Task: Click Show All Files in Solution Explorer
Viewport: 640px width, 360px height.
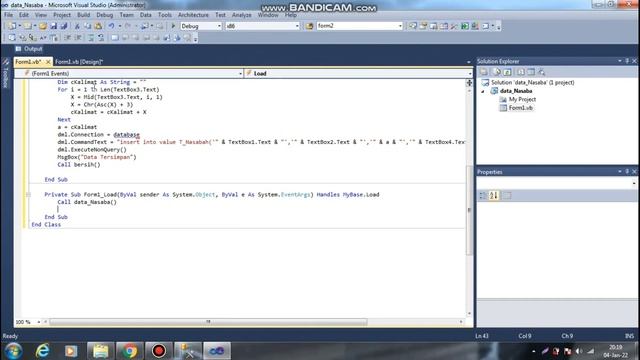Action: (497, 72)
